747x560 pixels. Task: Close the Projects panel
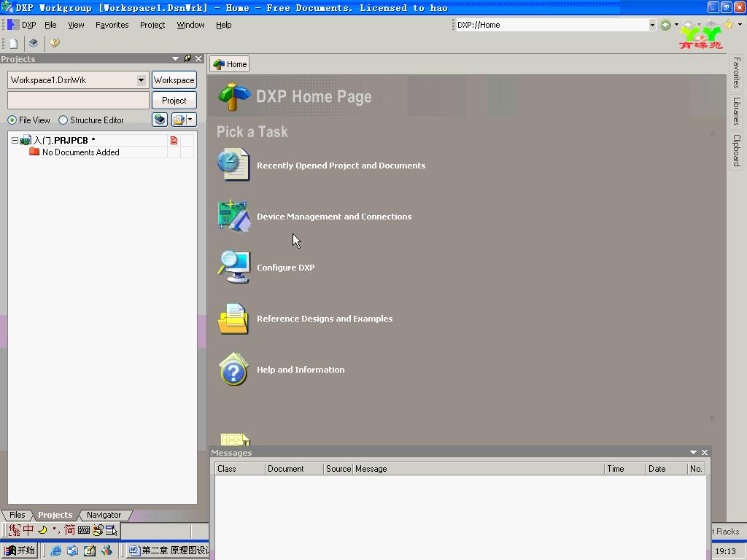coord(198,58)
